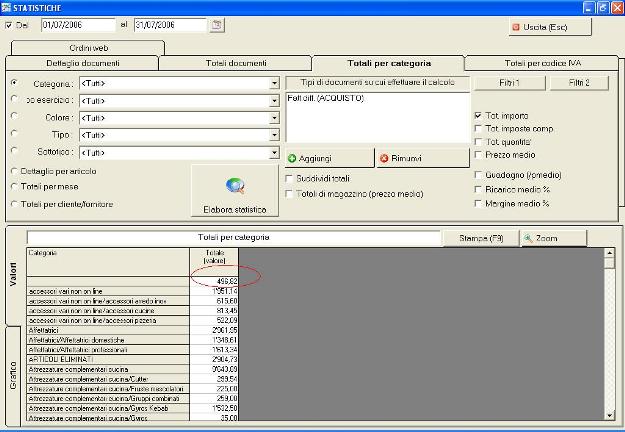The height and width of the screenshot is (432, 625).
Task: Select Fatt.diff. (ACQUISTO) in document list
Action: (326, 98)
